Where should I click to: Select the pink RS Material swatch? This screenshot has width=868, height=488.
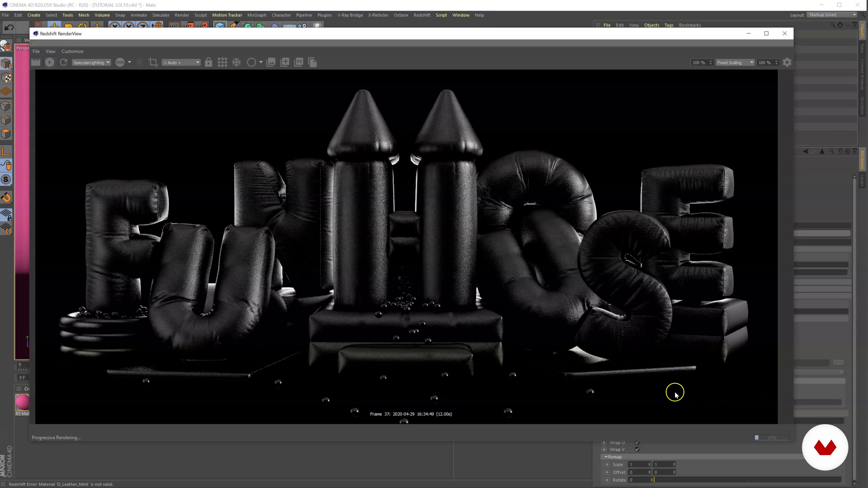23,402
